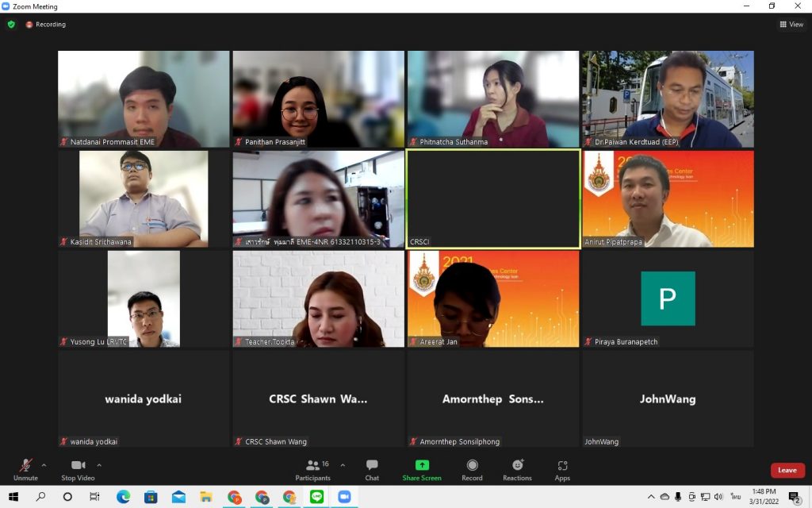The width and height of the screenshot is (812, 508).
Task: Expand audio options arrow beside Unmute
Action: pyautogui.click(x=44, y=465)
